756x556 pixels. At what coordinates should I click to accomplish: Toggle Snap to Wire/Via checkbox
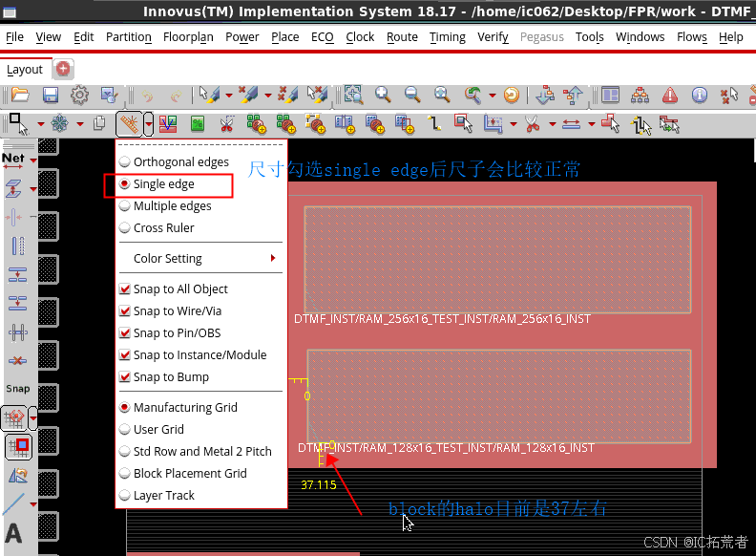coord(170,310)
